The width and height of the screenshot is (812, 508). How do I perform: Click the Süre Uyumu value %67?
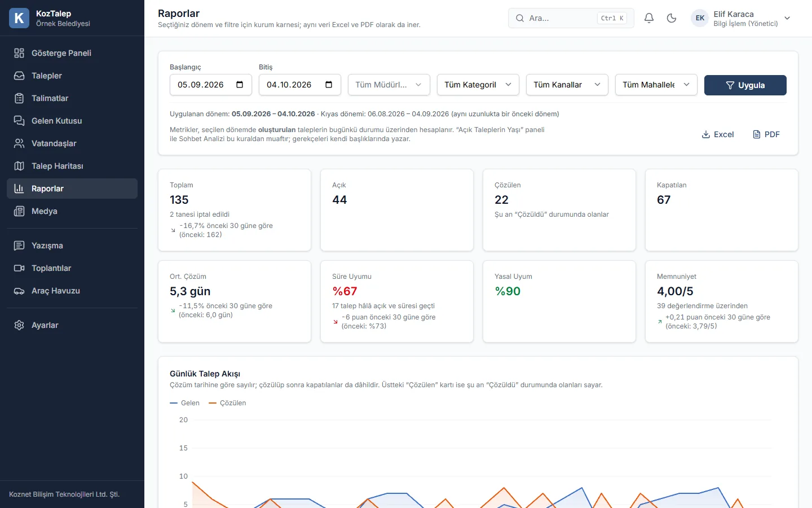pos(345,291)
